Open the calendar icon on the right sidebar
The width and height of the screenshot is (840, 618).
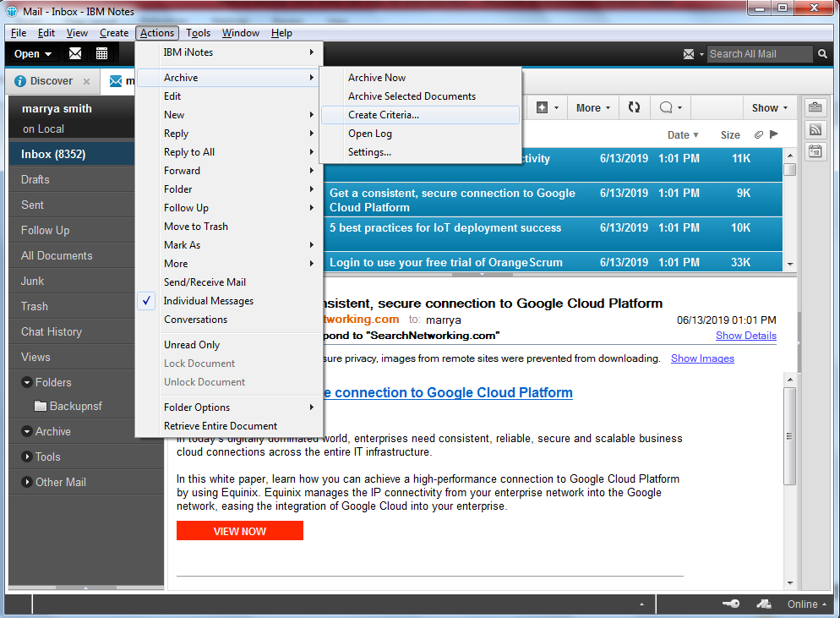click(x=815, y=151)
